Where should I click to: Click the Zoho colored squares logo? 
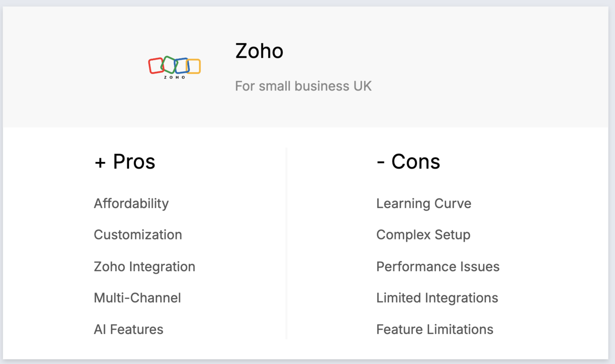tap(174, 67)
